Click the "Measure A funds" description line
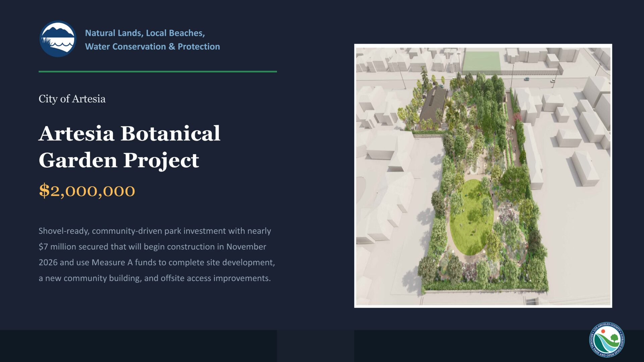This screenshot has height=362, width=644. point(157,262)
